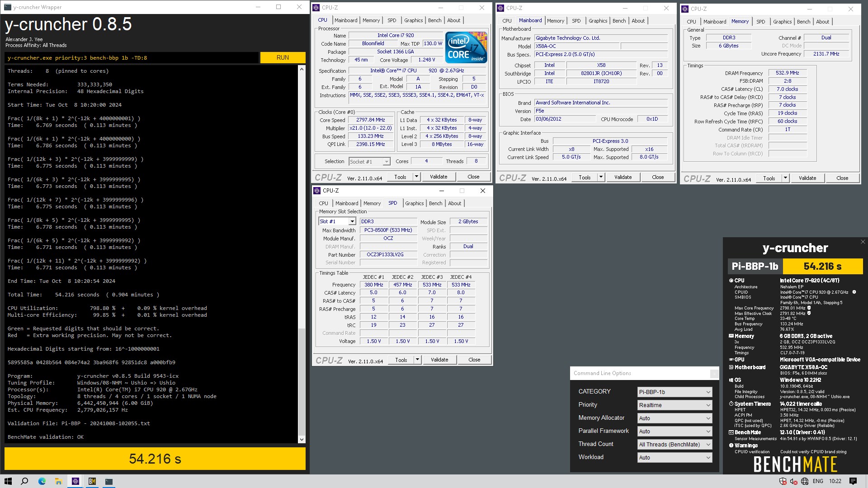
Task: Click Tools button in CPU-Z Memory window
Action: [x=769, y=178]
